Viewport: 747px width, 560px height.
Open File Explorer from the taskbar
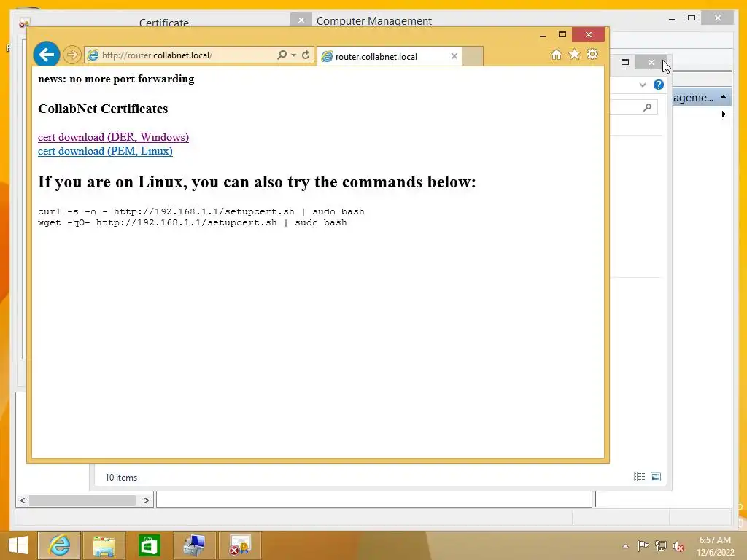coord(104,545)
